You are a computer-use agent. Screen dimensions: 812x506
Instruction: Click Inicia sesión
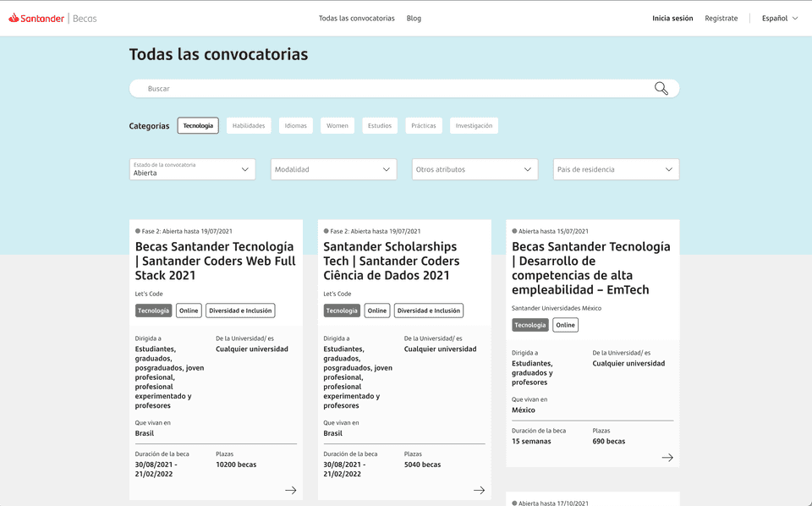point(672,17)
